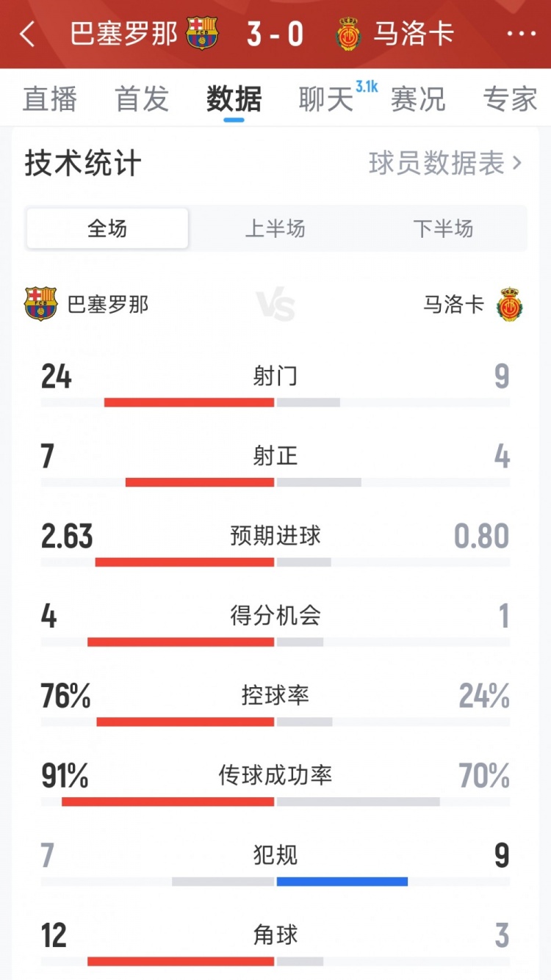Switch to the 直播 tab
This screenshot has height=980, width=551.
click(x=49, y=99)
